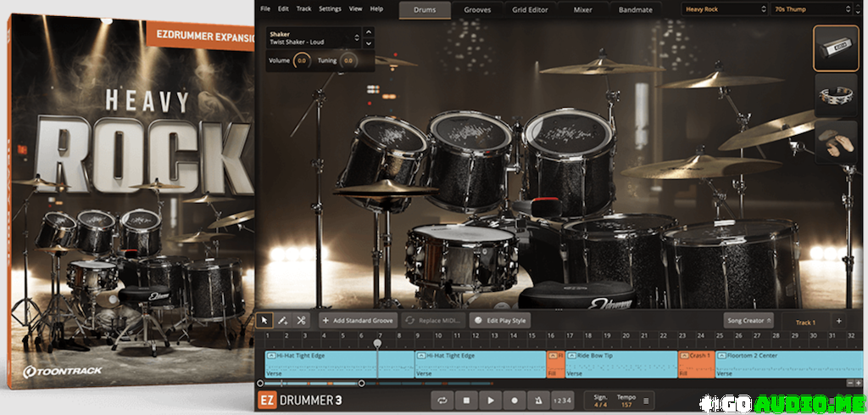Viewport: 868px width, 415px height.
Task: Open the Track menu
Action: pyautogui.click(x=304, y=8)
